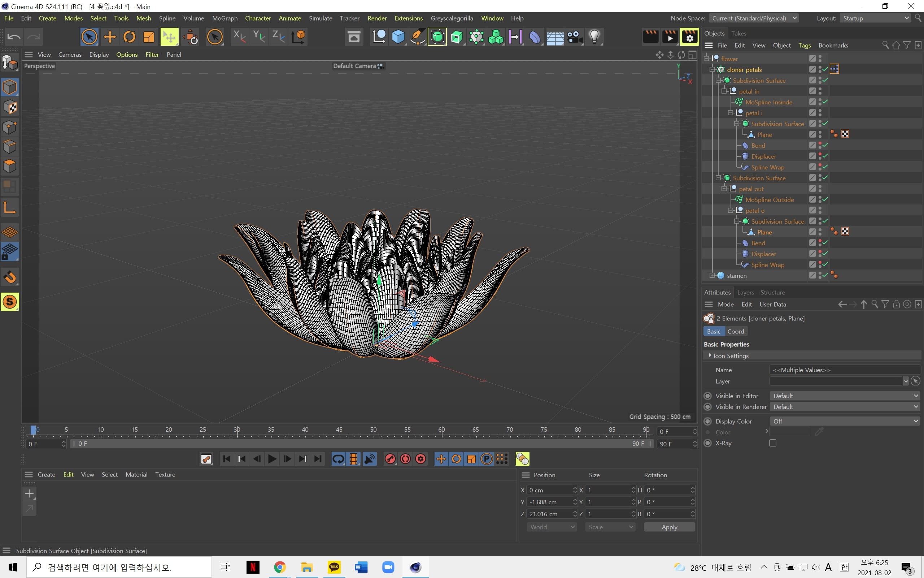Open Chrome from the taskbar
924x578 pixels.
coord(279,567)
